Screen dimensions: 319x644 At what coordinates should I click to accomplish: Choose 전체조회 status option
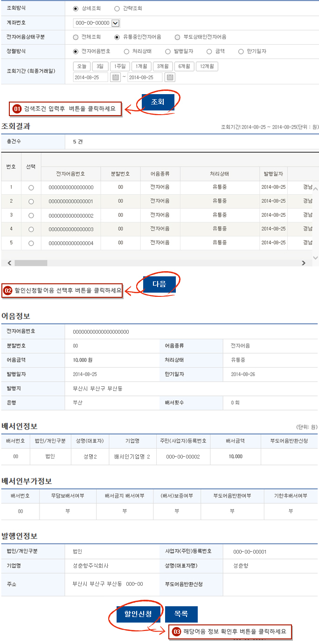click(x=76, y=37)
